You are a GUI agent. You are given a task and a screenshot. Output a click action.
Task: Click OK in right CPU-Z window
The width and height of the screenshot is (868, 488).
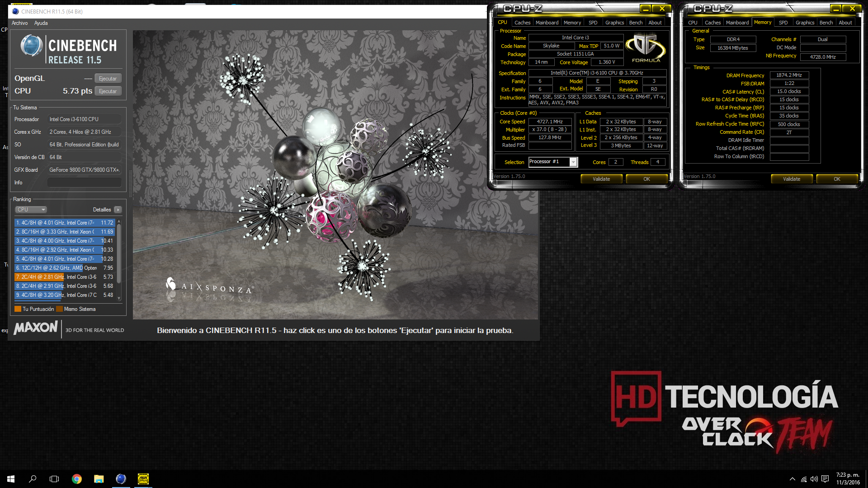[837, 179]
